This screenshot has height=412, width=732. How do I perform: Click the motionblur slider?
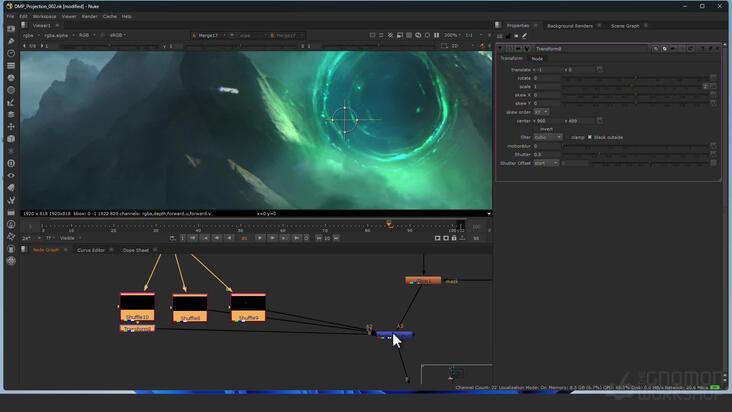(x=635, y=146)
